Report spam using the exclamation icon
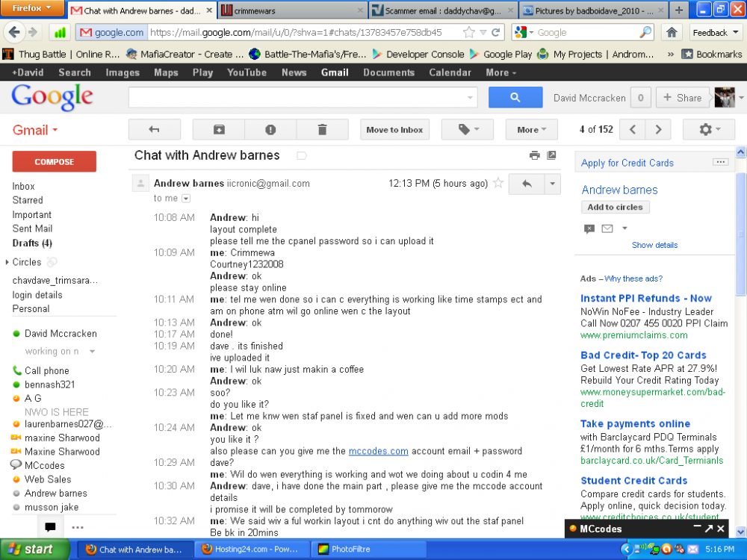This screenshot has width=747, height=560. coord(270,130)
